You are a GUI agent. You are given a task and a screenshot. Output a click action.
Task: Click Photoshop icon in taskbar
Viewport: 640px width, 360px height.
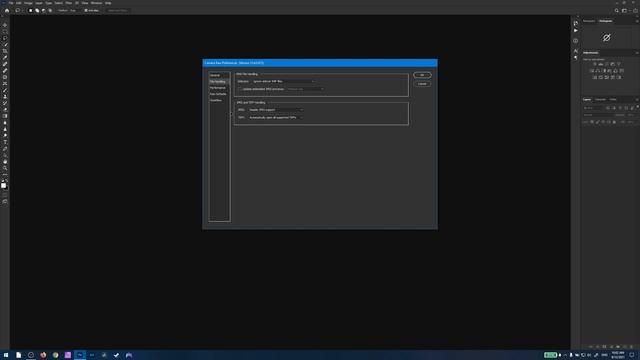tap(80, 355)
